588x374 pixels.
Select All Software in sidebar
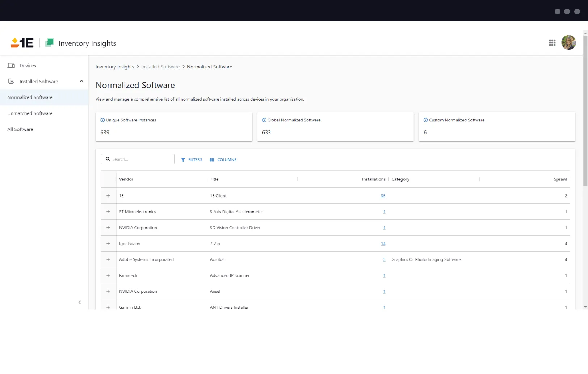pos(20,129)
